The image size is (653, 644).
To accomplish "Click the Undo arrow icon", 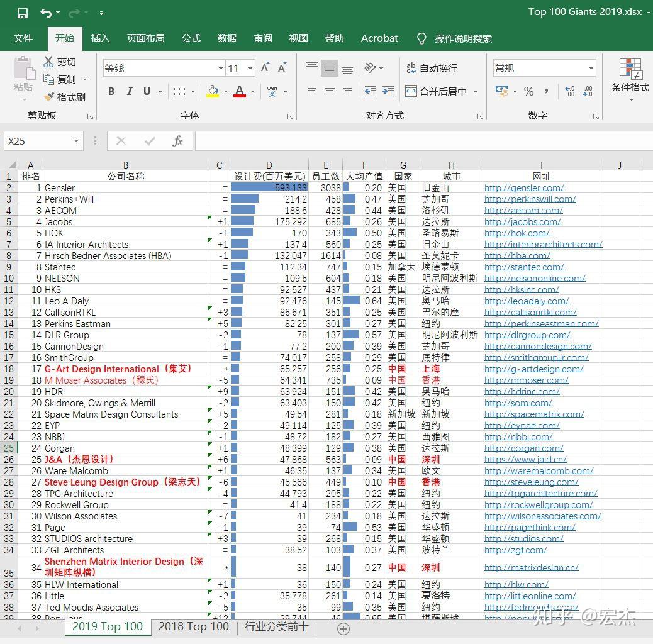I will (x=46, y=13).
